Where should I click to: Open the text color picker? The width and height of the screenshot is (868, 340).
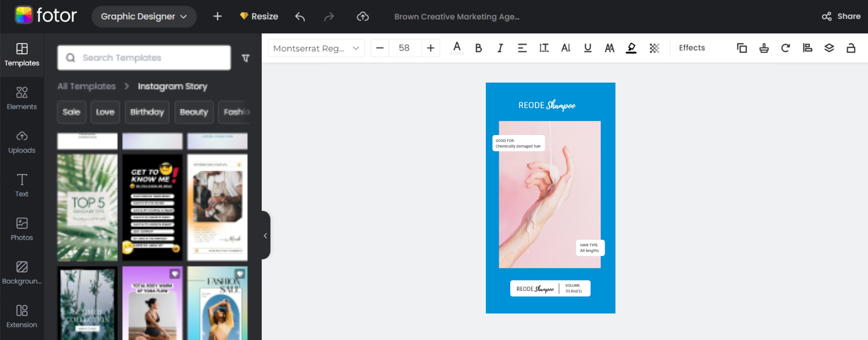coord(457,48)
